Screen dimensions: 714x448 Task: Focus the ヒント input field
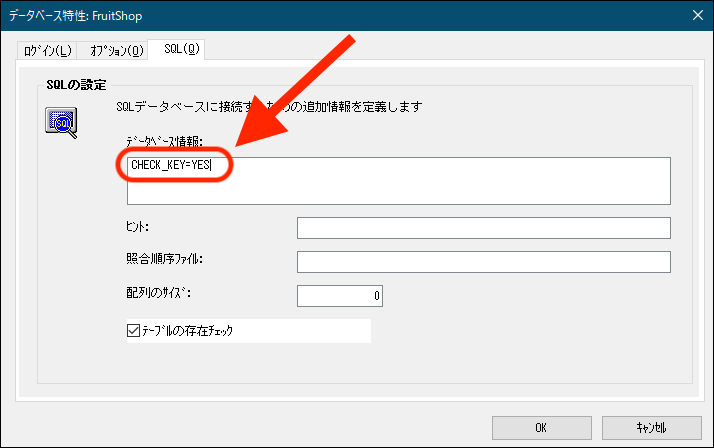tap(483, 228)
